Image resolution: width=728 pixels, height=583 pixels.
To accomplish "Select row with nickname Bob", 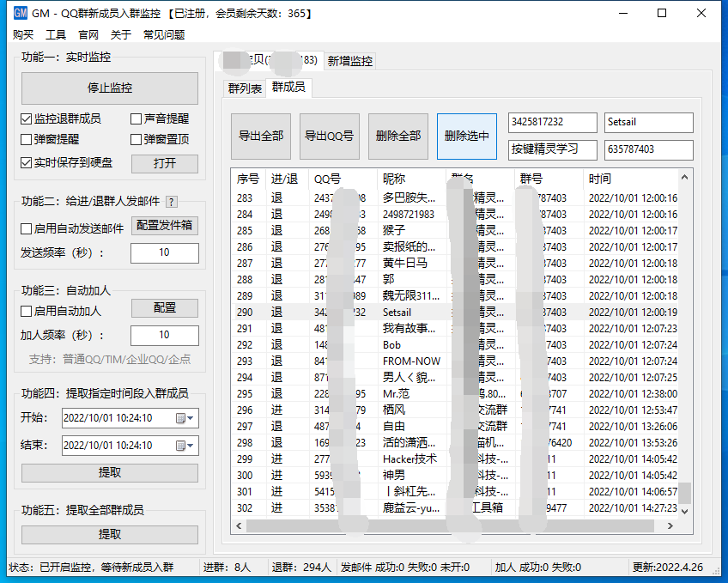I will click(x=455, y=345).
